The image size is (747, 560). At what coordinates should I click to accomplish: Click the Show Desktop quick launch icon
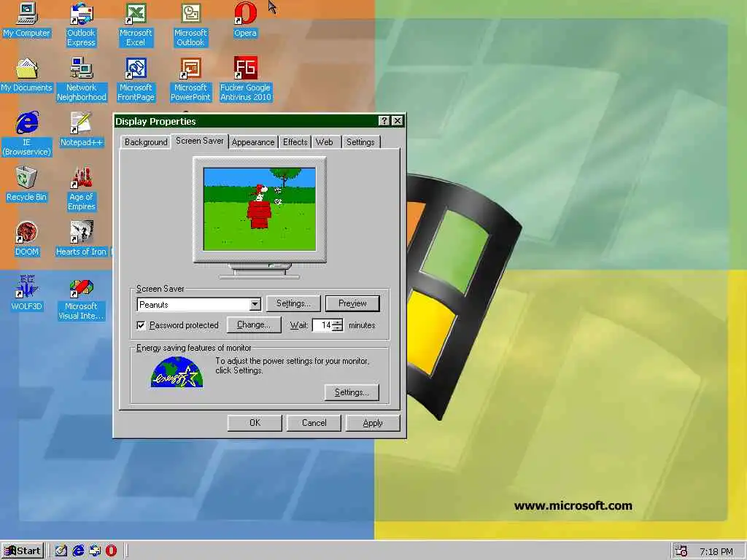[x=61, y=551]
